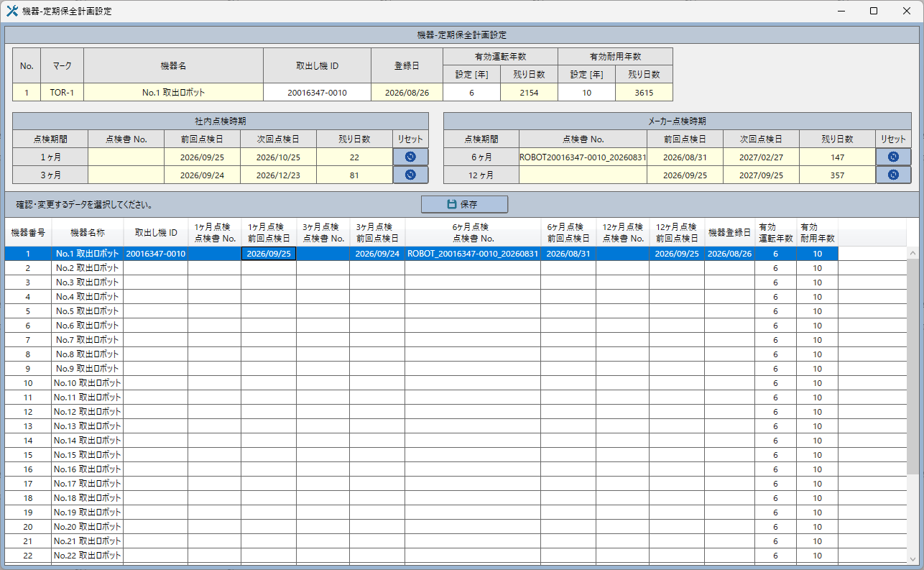Click the vertical scrollbar thumb of grid
Viewport: 924px width, 570px height.
tap(913, 367)
